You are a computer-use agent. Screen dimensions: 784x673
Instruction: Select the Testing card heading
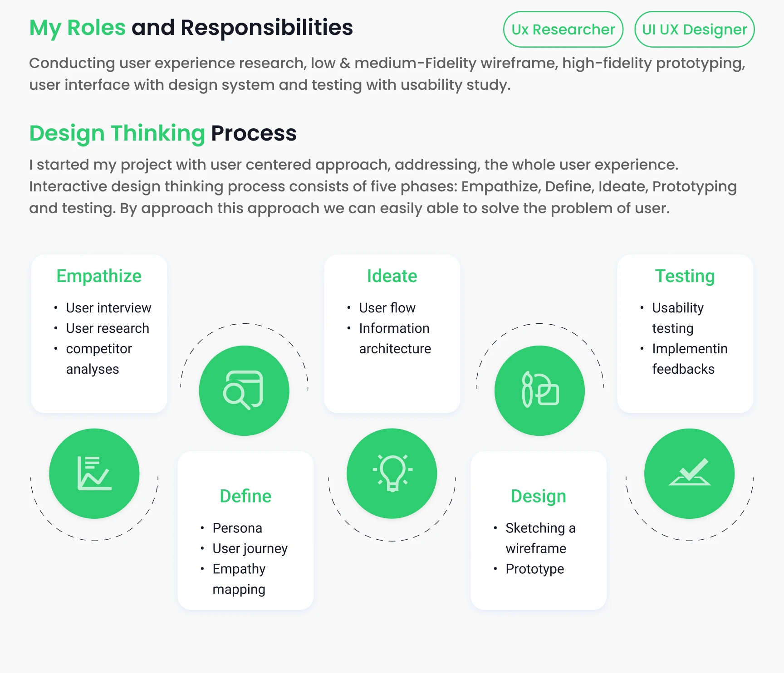click(x=685, y=276)
